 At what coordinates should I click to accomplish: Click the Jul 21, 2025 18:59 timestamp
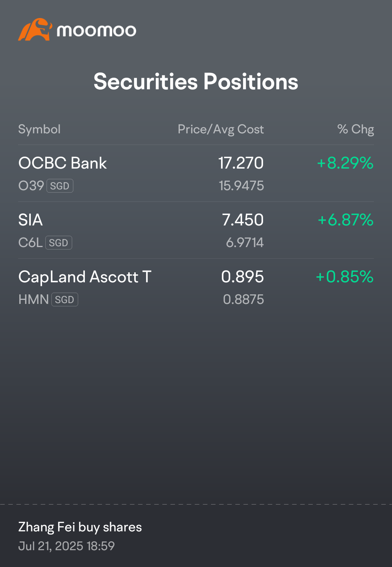click(66, 546)
